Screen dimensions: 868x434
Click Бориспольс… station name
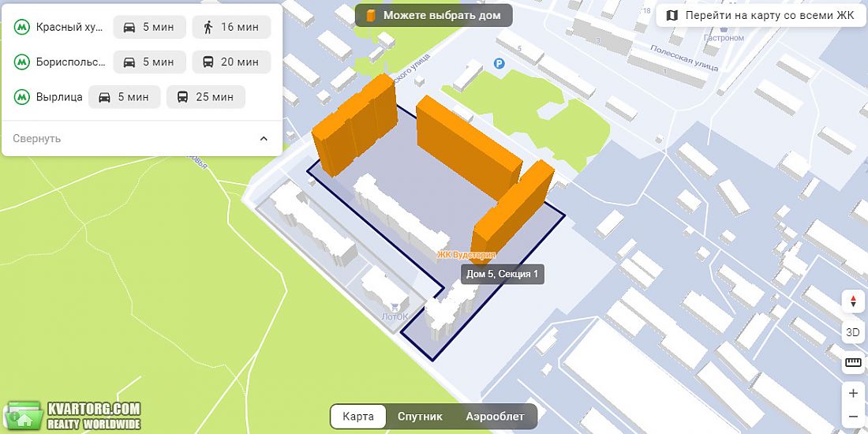(70, 62)
